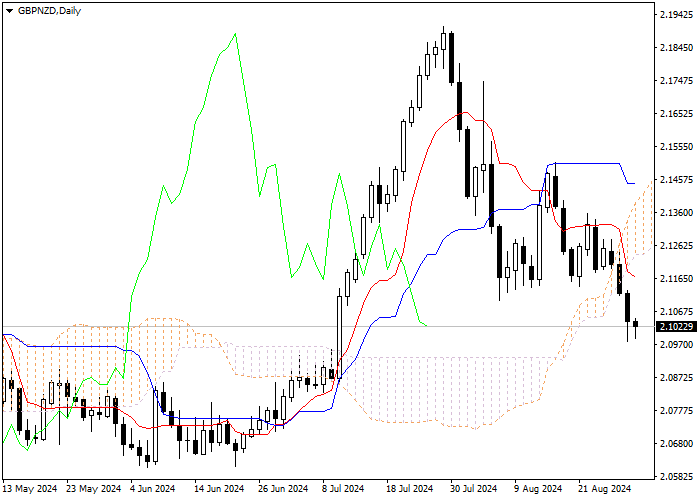Image resolution: width=700 pixels, height=500 pixels.
Task: Click the 2.15550 price axis label
Action: point(676,147)
